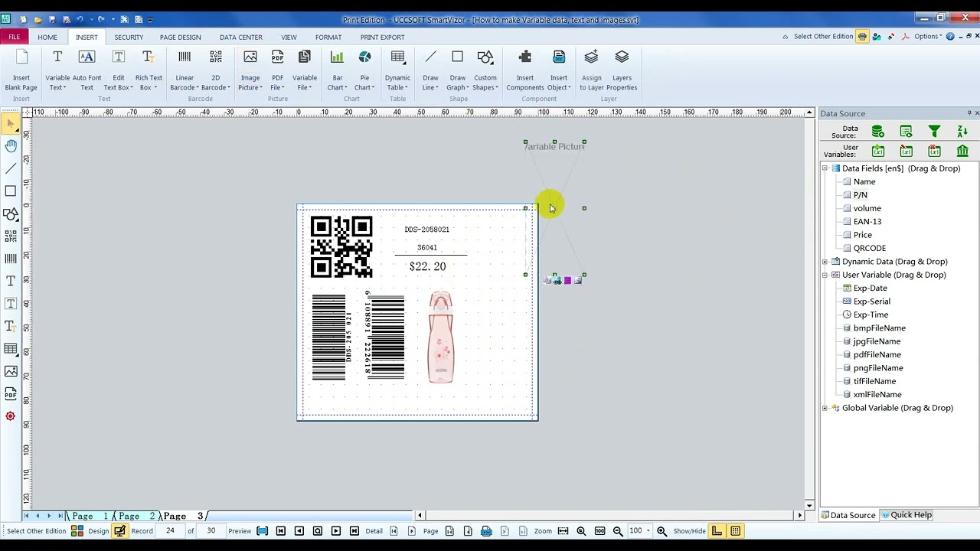This screenshot has height=551, width=980.
Task: Go to the next record preview
Action: [336, 531]
